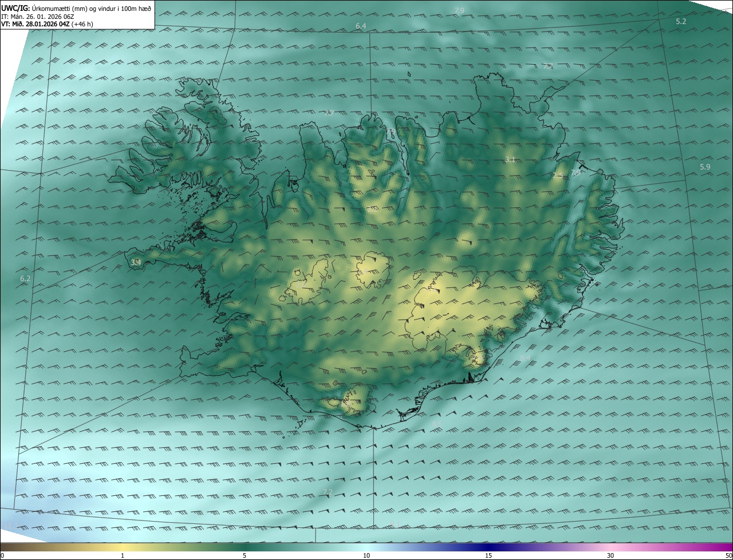The image size is (733, 560).
Task: Click the colorbar tick label 50
Action: 728,555
